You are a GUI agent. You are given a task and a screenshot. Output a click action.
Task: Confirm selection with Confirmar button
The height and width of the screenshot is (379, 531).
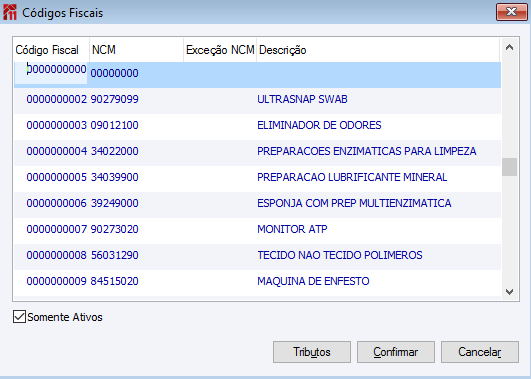396,352
